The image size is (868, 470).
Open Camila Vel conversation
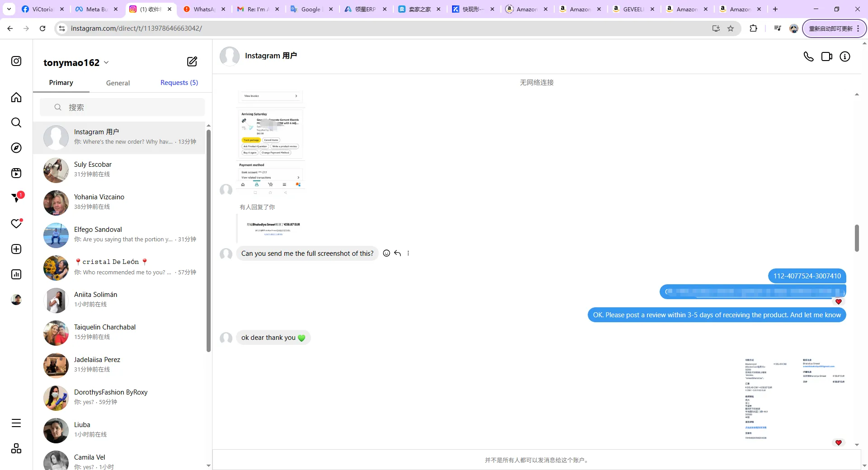click(119, 459)
